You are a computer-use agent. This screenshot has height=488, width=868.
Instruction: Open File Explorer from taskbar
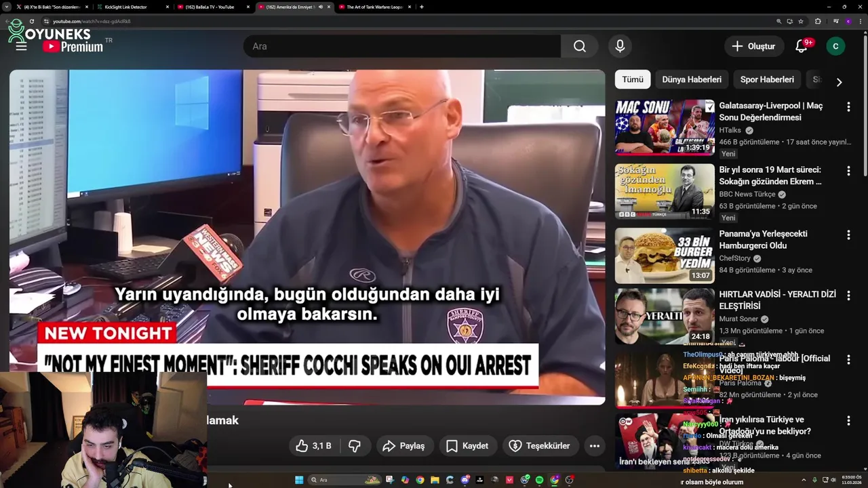435,480
